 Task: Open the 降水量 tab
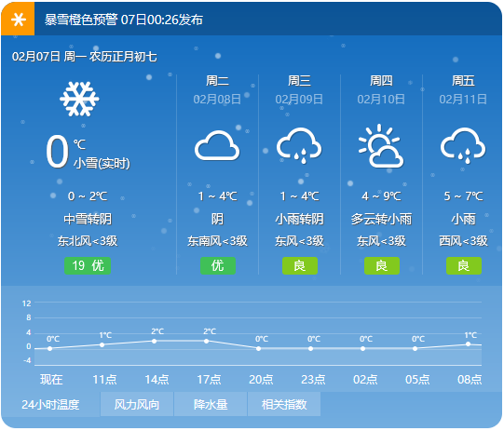point(211,404)
